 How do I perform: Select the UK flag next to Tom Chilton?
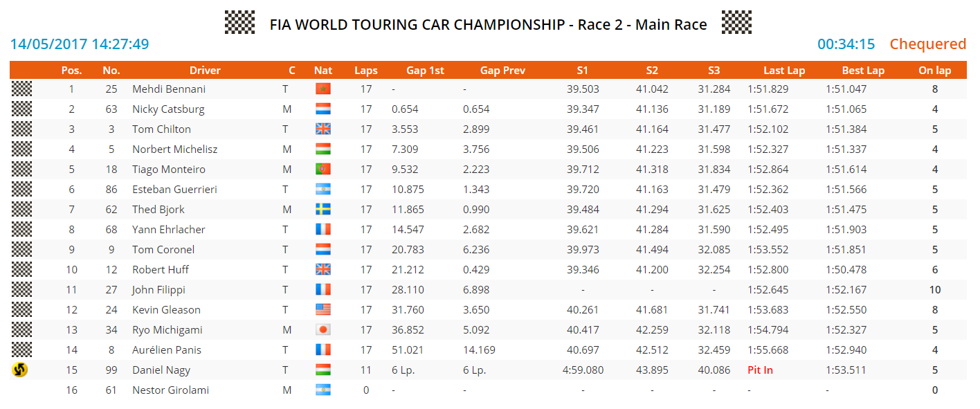tap(323, 129)
